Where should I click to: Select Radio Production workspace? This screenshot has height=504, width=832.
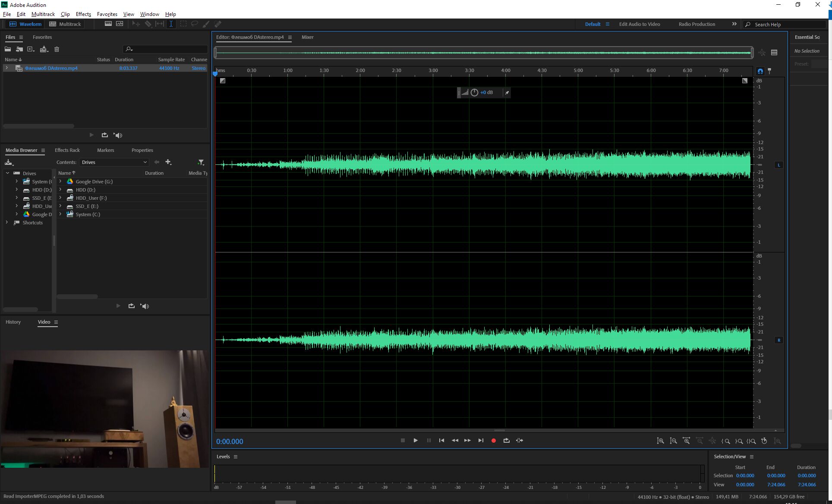696,24
